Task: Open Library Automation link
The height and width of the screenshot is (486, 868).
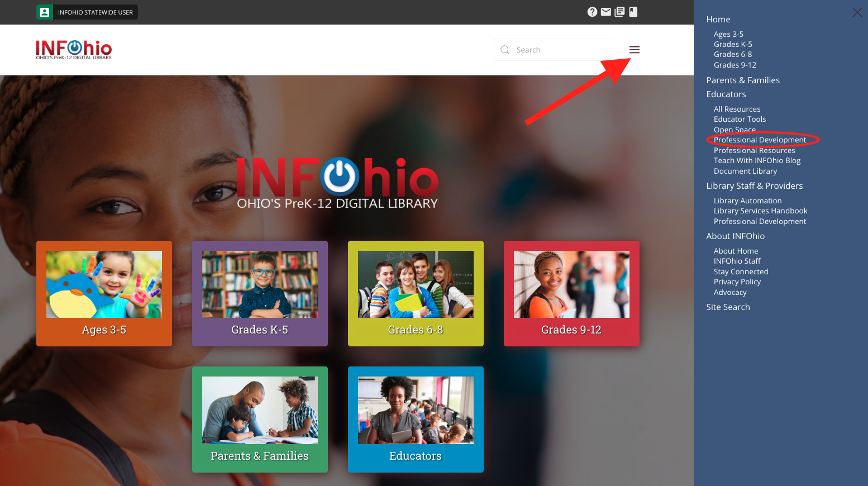Action: pyautogui.click(x=747, y=201)
